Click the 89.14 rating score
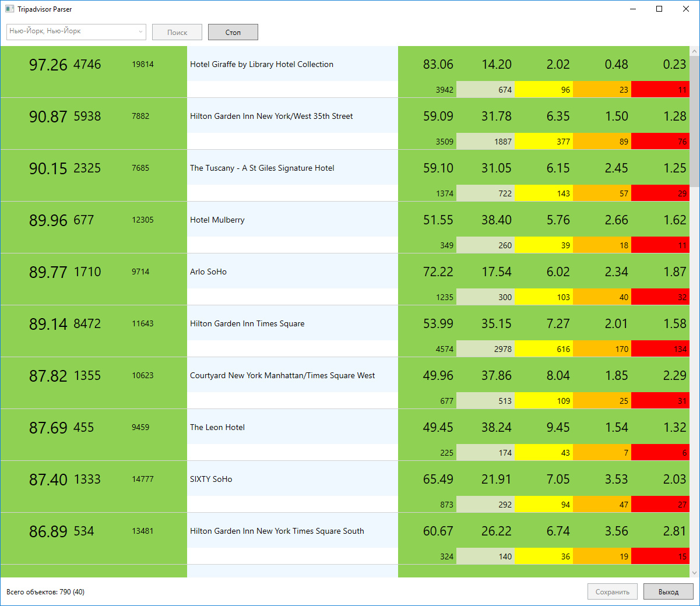Screen dimensions: 700x606 48,324
